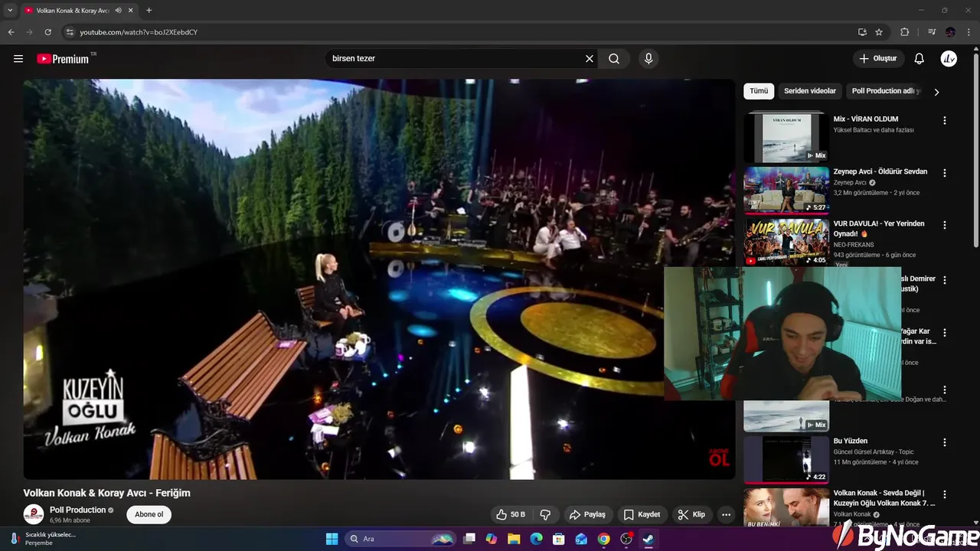Open Chrome profile avatar

950,32
